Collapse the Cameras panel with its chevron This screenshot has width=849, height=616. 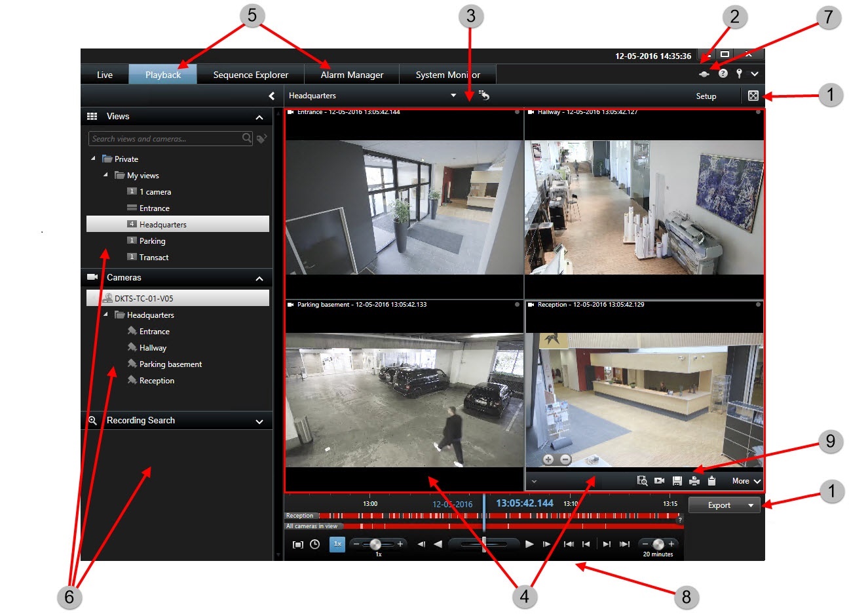(x=260, y=277)
